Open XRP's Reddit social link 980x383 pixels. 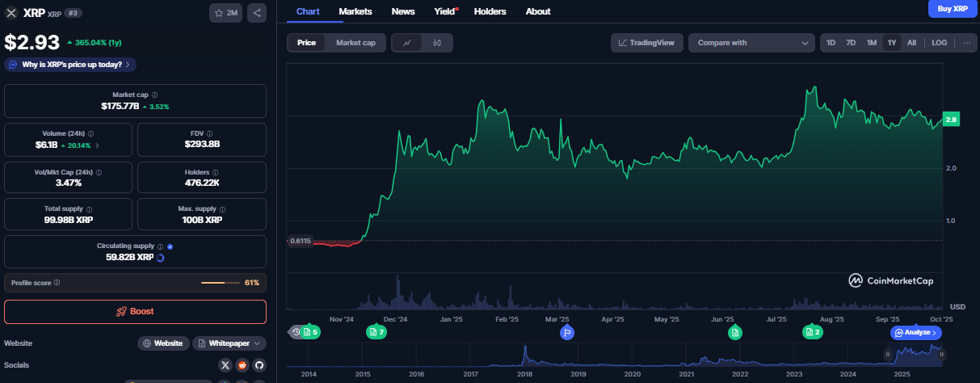pos(242,365)
